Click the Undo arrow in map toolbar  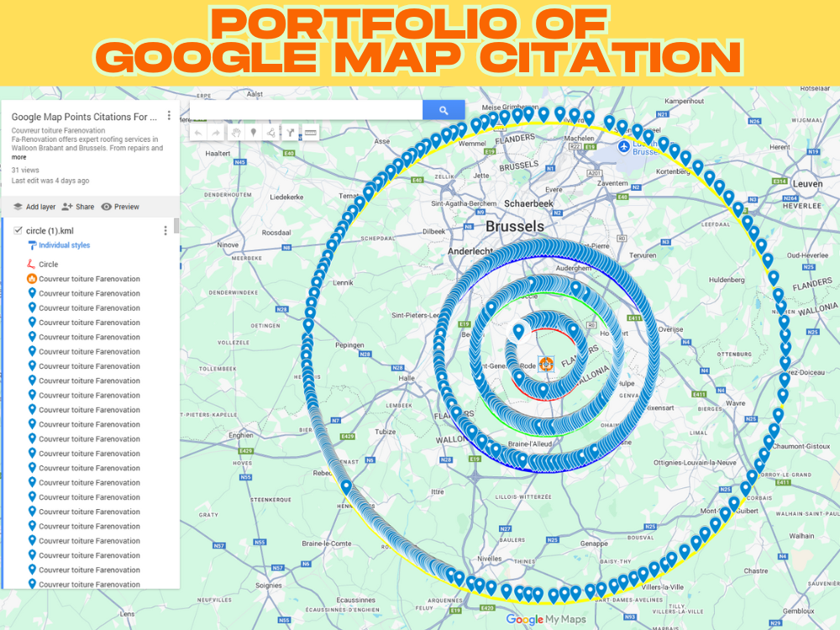pos(198,133)
